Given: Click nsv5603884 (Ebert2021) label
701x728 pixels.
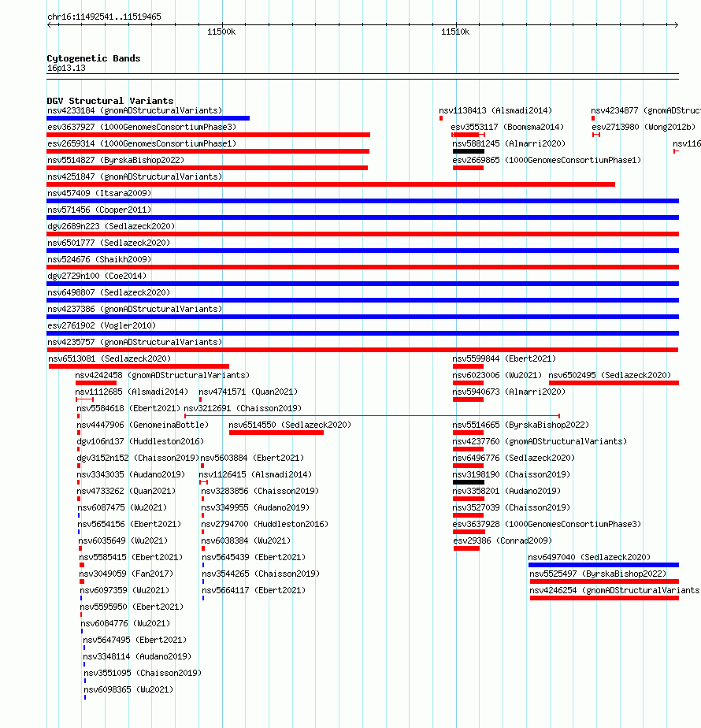Looking at the screenshot, I should [x=252, y=459].
